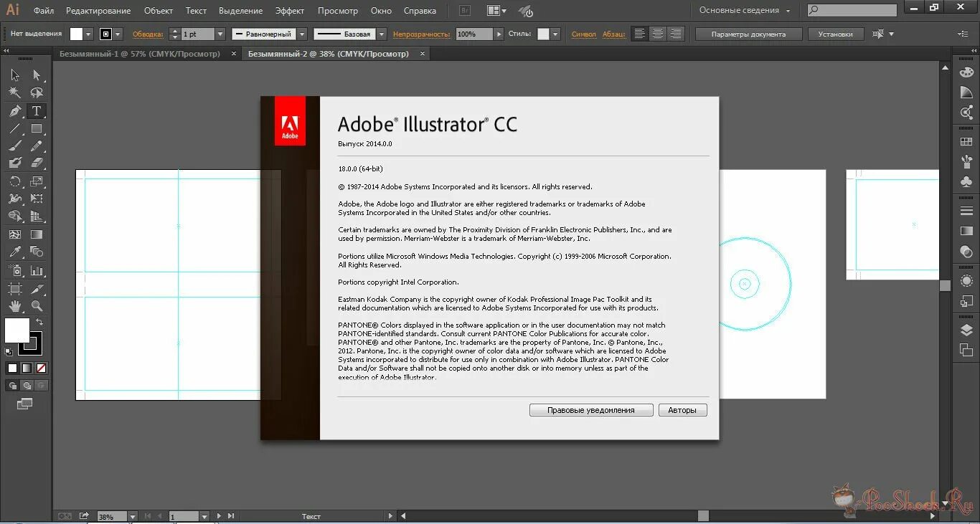This screenshot has width=980, height=524.
Task: Open the Файл menu
Action: point(43,11)
